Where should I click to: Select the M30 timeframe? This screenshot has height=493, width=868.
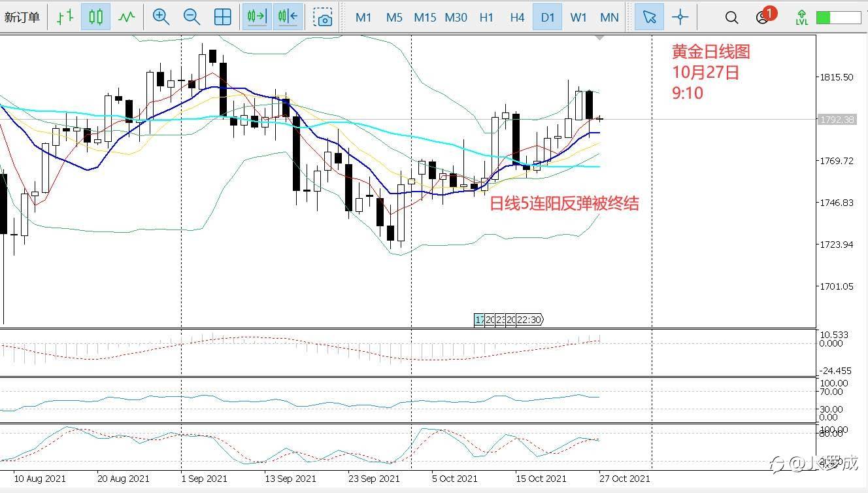click(x=456, y=18)
